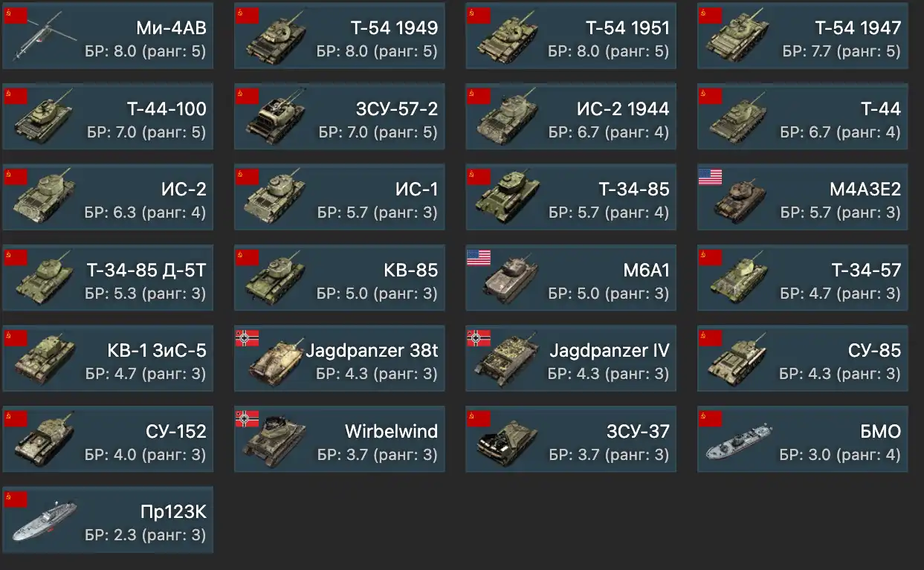Choose the КВ-85 vehicle card
The image size is (924, 570).
pyautogui.click(x=339, y=278)
